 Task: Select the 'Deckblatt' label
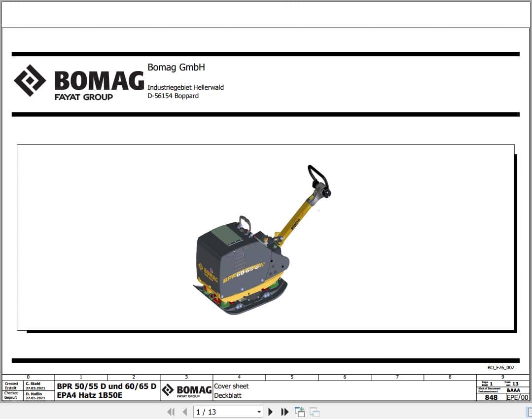click(x=228, y=395)
